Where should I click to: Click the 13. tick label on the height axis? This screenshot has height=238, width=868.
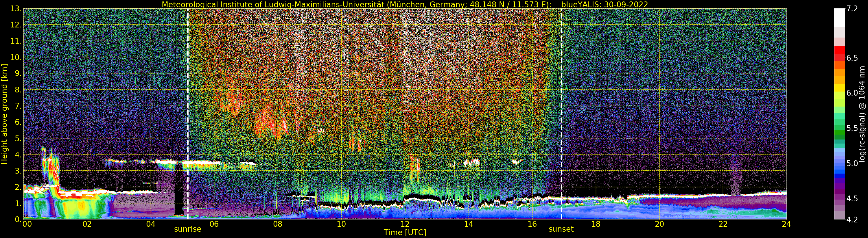click(16, 9)
